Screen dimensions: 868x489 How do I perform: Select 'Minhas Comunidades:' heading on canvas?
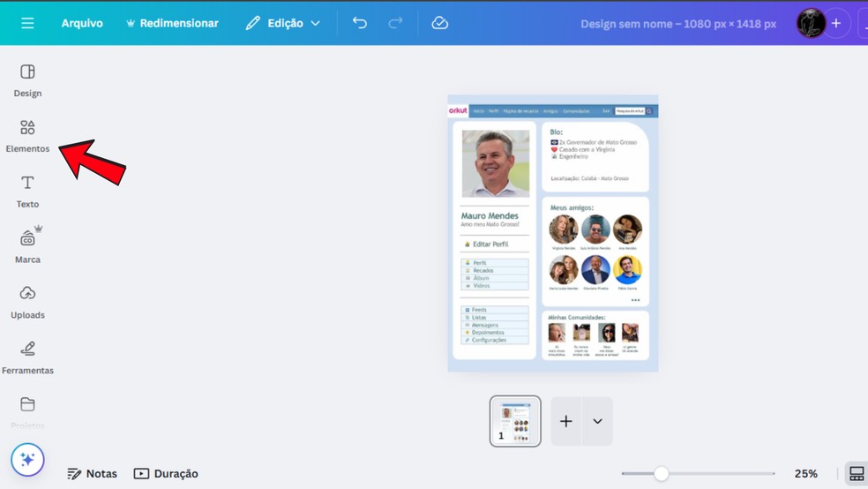coord(576,318)
